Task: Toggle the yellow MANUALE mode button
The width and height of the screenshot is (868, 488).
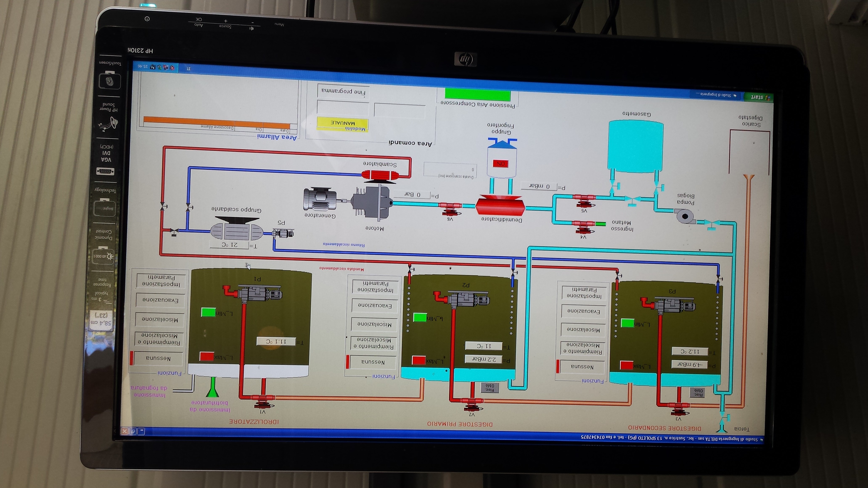Action: coord(342,123)
